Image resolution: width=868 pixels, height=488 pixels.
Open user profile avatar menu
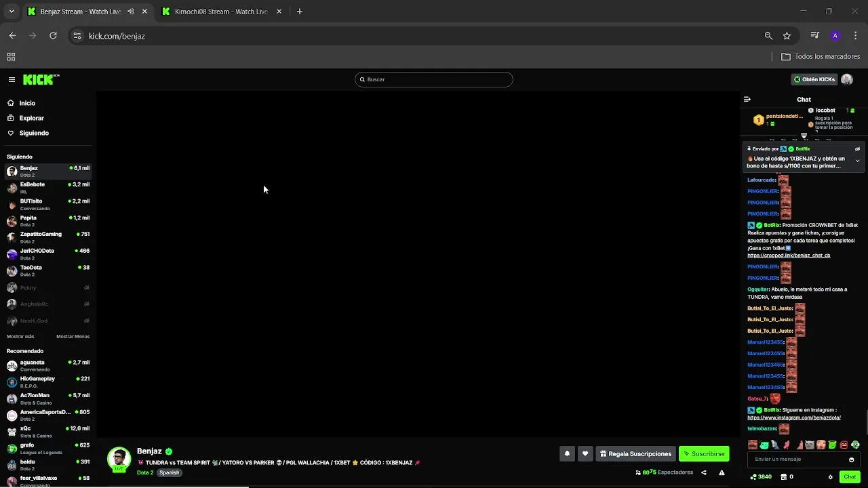point(847,79)
